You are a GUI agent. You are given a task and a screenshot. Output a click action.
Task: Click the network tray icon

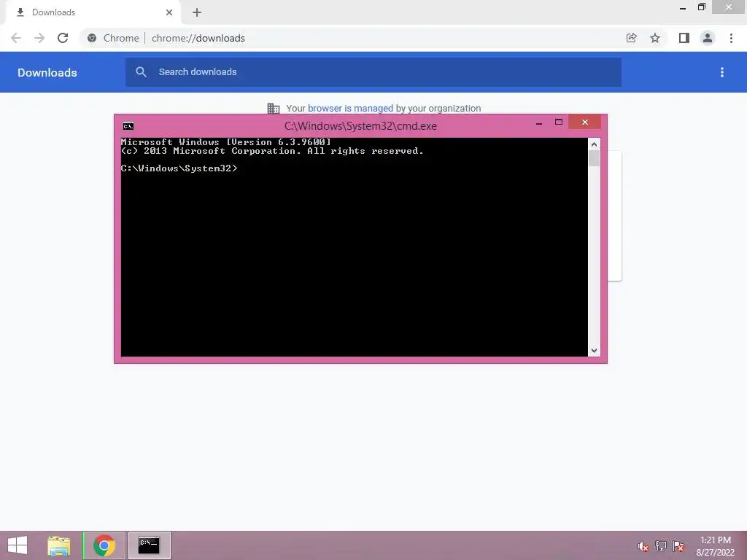661,546
